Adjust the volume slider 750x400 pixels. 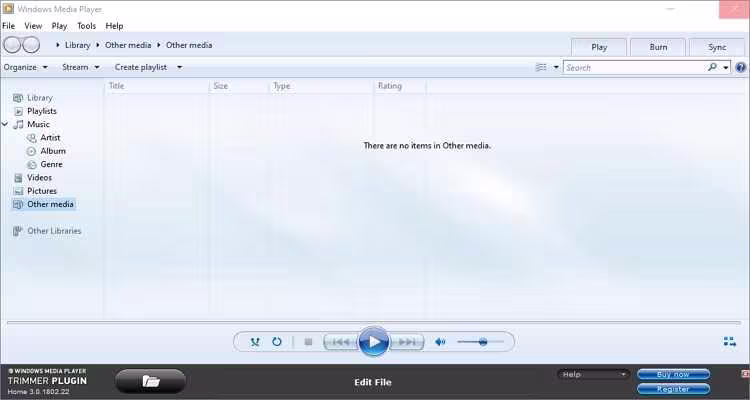pyautogui.click(x=480, y=342)
